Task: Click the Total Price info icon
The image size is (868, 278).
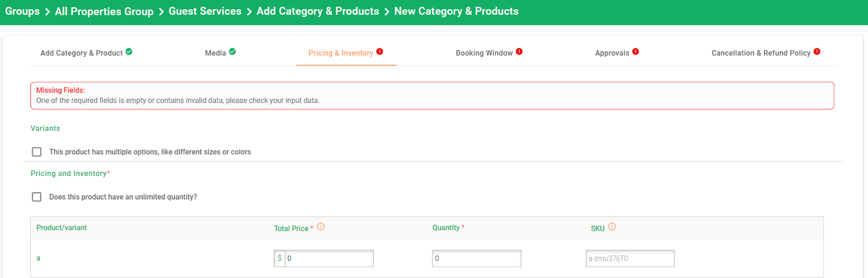Action: point(321,227)
